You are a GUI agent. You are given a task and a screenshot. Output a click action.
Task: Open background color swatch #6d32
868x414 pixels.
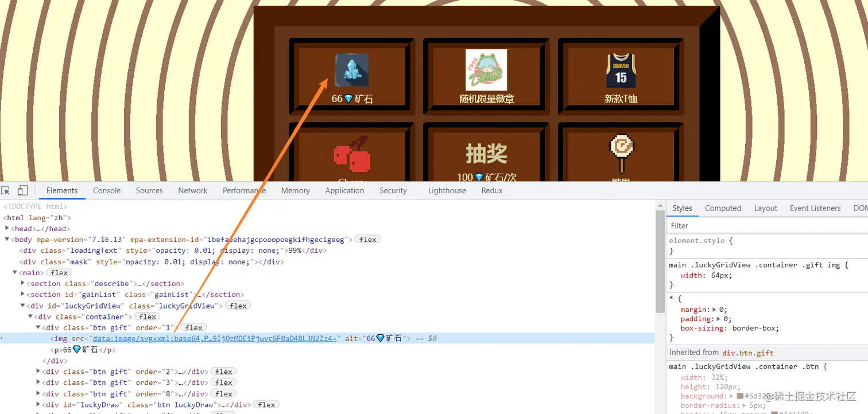pos(741,396)
